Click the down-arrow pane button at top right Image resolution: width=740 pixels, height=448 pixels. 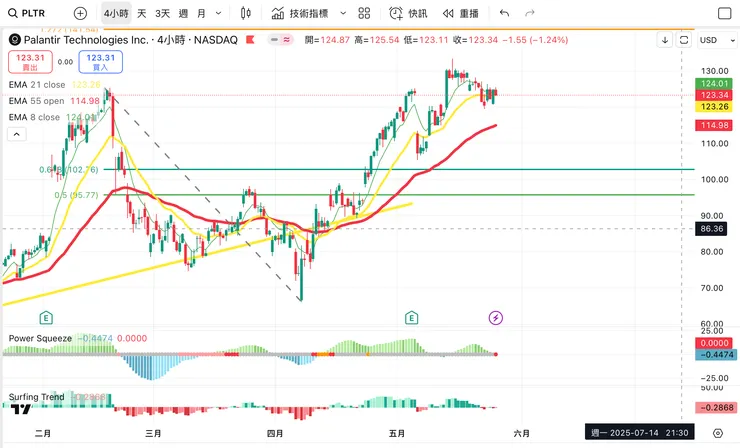[x=664, y=40]
